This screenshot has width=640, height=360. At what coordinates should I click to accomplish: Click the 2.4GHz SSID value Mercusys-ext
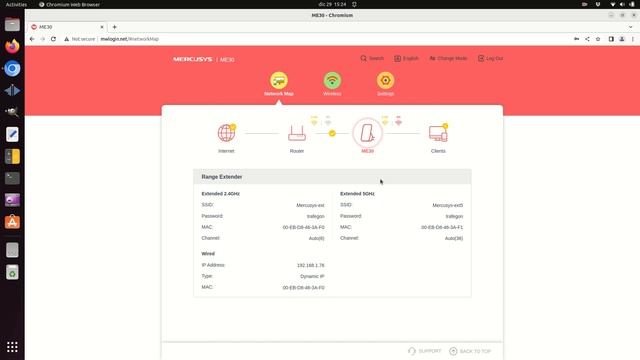coord(310,205)
